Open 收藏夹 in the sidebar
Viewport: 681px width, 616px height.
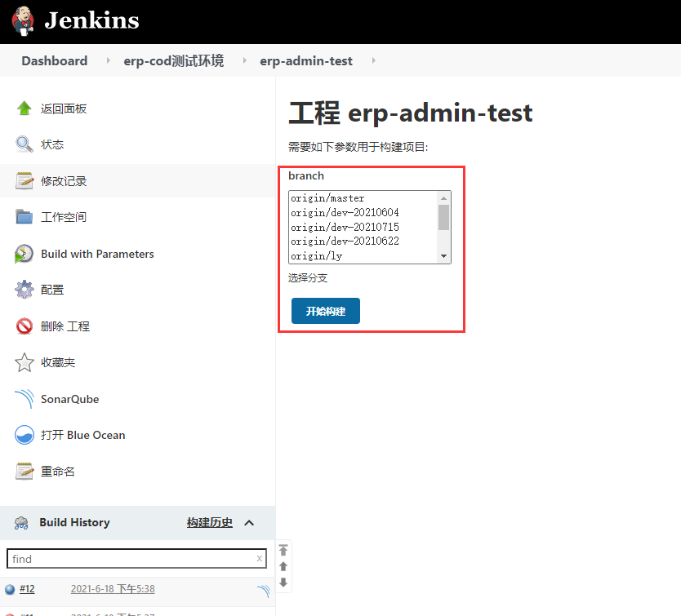[x=58, y=362]
